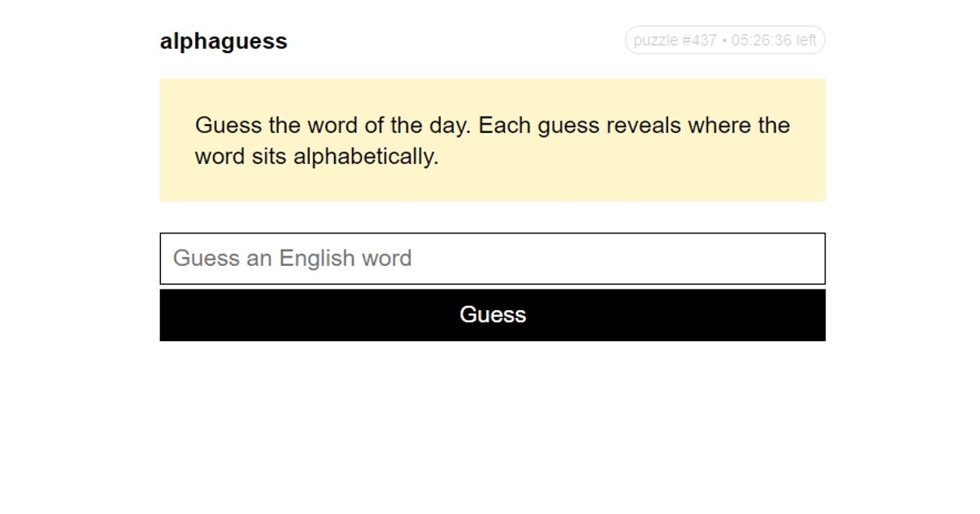Click the alphaguess title heading
This screenshot has width=980, height=514.
coord(224,41)
